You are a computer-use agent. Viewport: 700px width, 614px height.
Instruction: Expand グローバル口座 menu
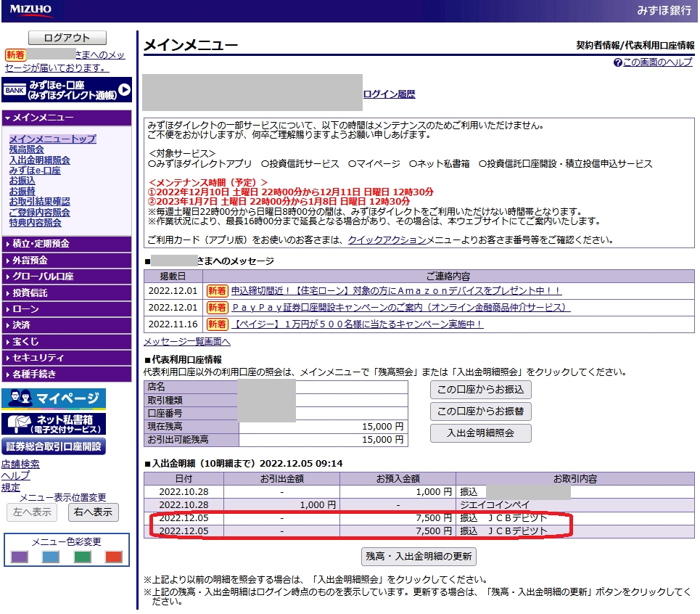[x=67, y=277]
